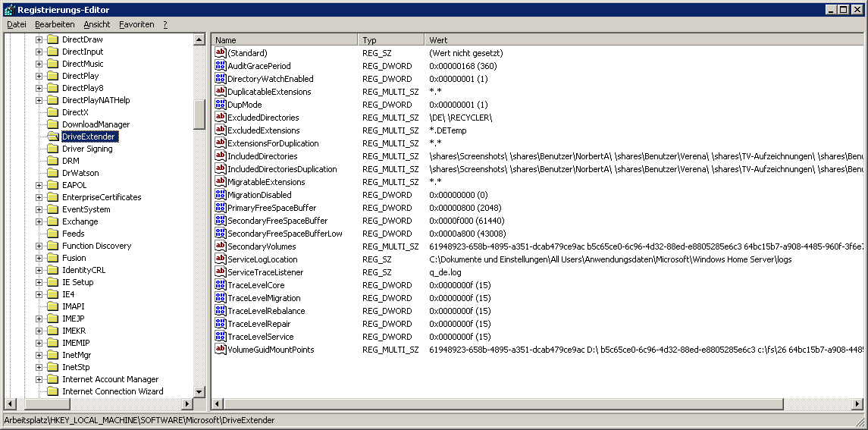Open the ? help menu

click(165, 24)
